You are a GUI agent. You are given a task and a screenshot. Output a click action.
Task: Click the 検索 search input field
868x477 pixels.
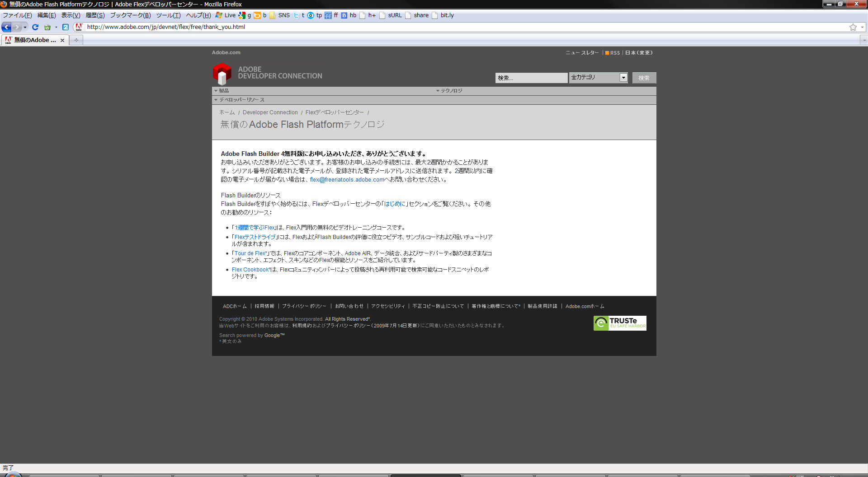(x=531, y=78)
